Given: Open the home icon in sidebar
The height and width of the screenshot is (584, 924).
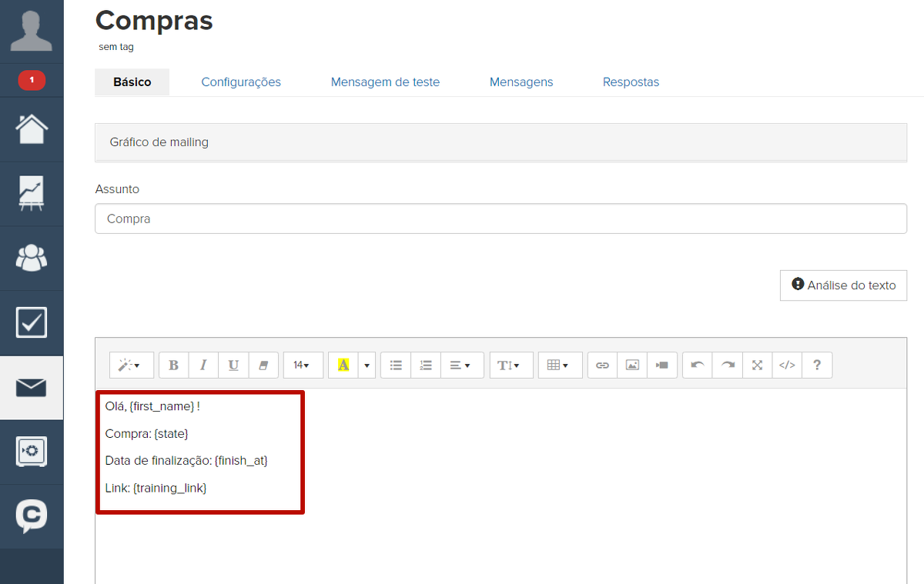Looking at the screenshot, I should [32, 129].
